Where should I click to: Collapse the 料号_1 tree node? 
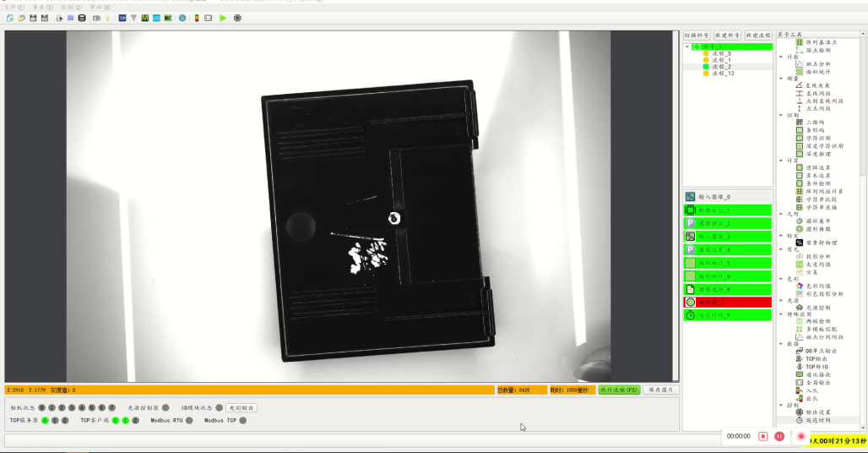pos(686,46)
